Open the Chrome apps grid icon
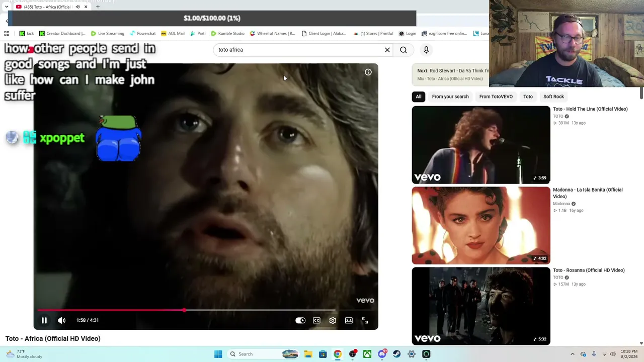 point(7,34)
